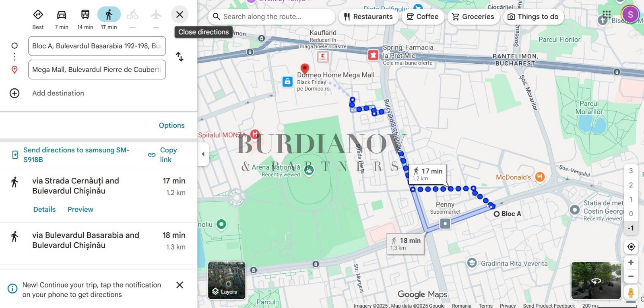Image resolution: width=644 pixels, height=308 pixels.
Task: Click Send Product Feedback link
Action: coord(549,306)
